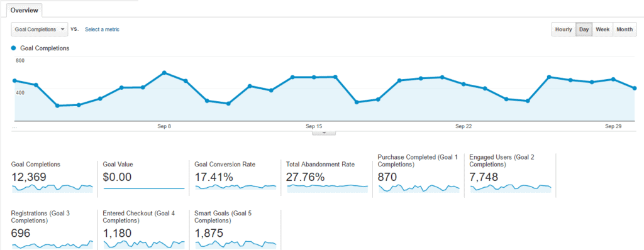
Task: Click the Entered Checkout (Goal 4 Completions) title
Action: pyautogui.click(x=139, y=217)
